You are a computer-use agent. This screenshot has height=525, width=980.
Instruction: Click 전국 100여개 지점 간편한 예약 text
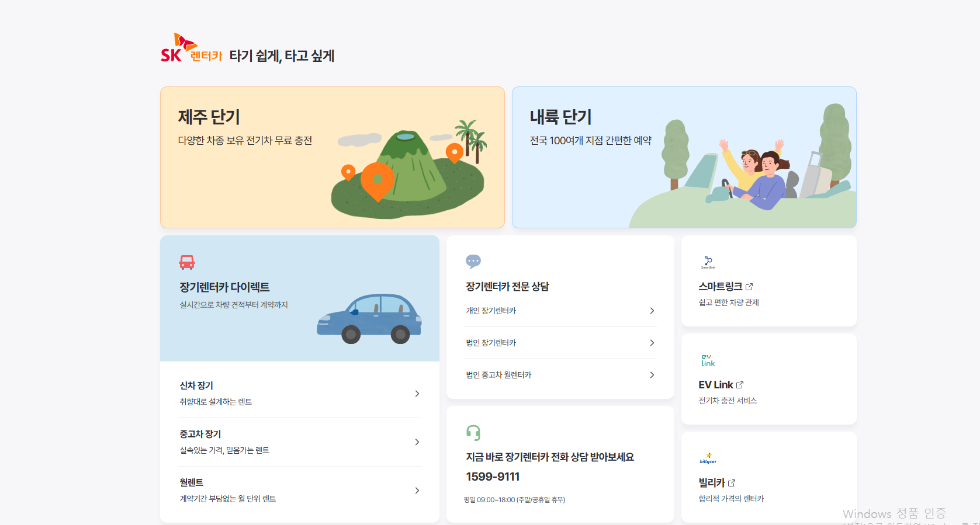pyautogui.click(x=590, y=141)
